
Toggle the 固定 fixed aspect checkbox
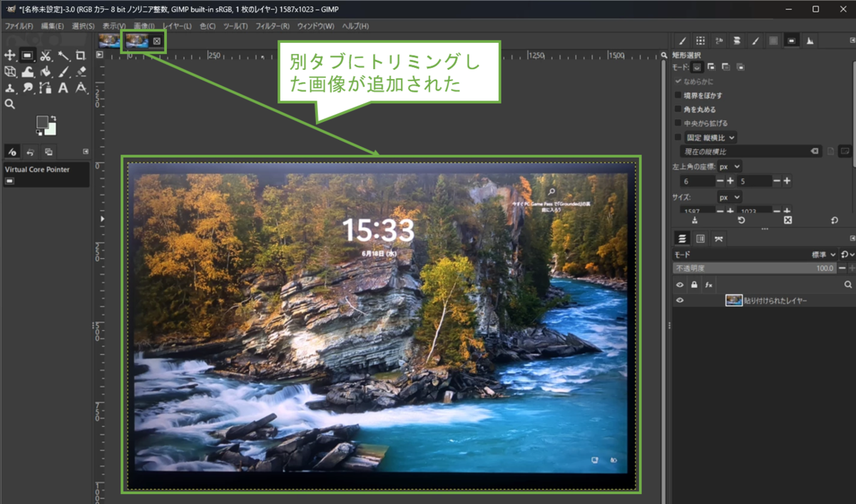[x=678, y=138]
